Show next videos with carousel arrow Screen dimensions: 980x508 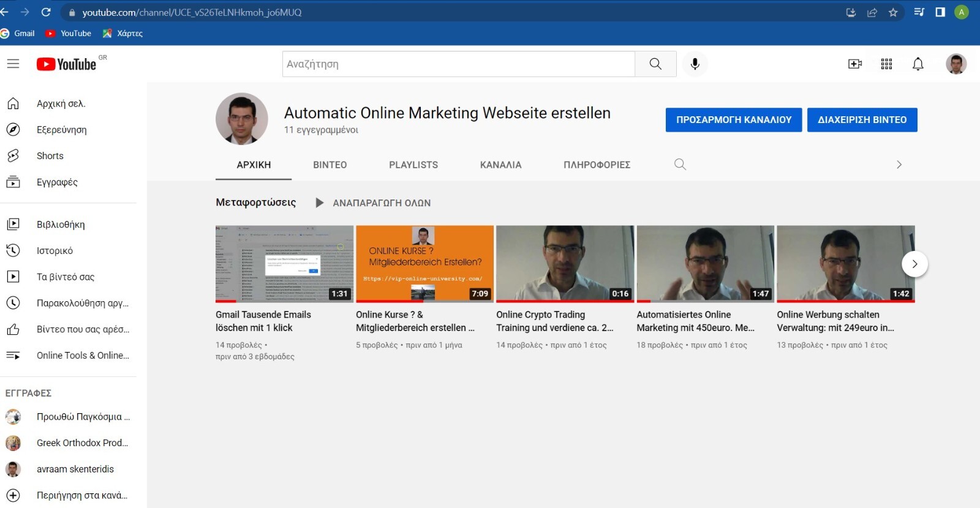point(914,264)
